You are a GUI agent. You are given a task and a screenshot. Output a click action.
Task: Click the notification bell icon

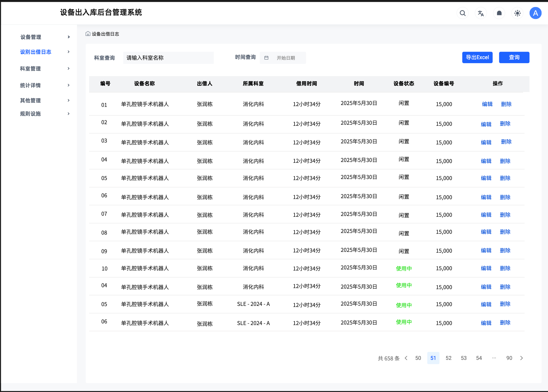(x=499, y=13)
